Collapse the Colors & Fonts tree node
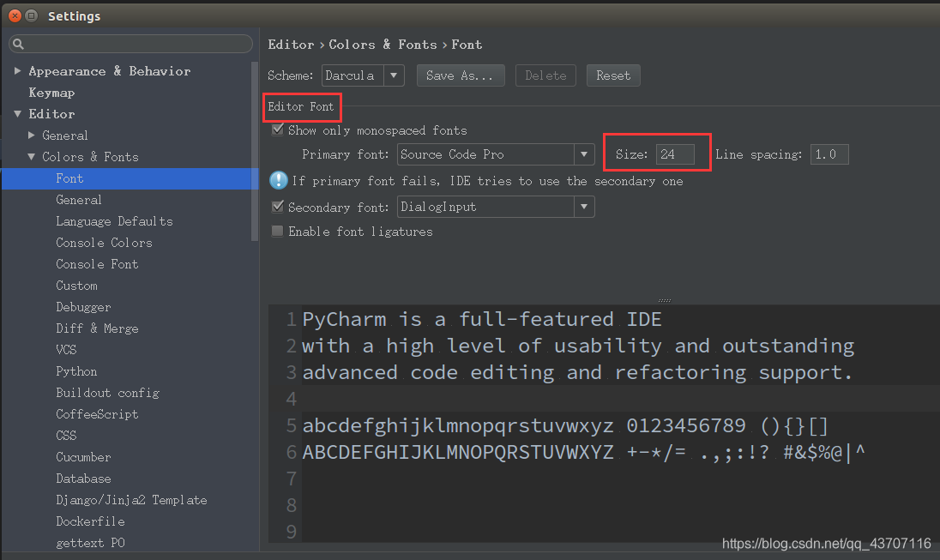This screenshot has height=560, width=940. [x=31, y=156]
